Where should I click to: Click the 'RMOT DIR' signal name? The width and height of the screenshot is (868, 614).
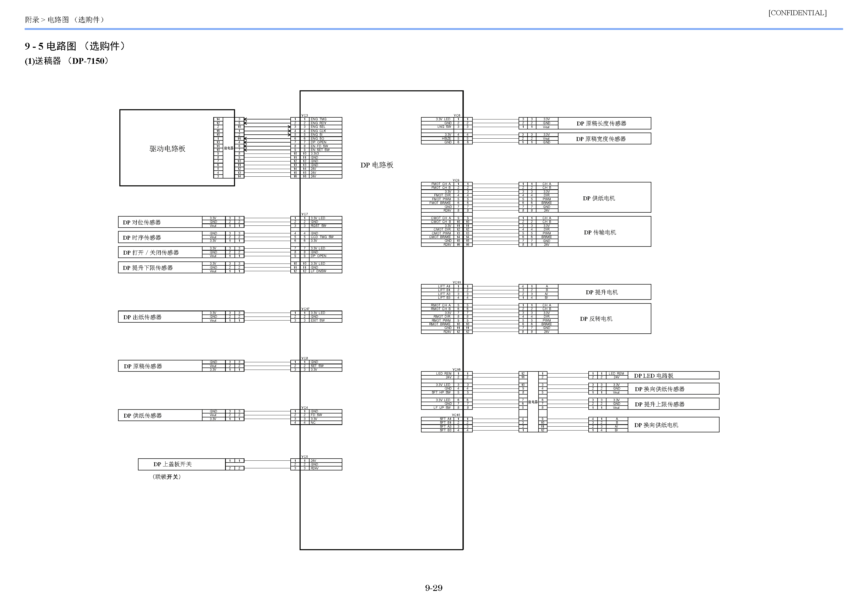click(442, 317)
